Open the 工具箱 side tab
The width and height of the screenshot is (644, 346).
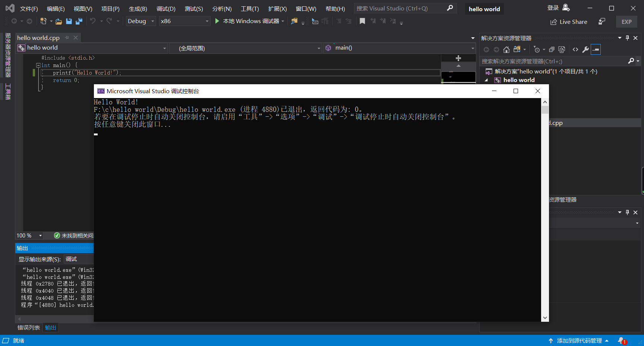pos(7,92)
